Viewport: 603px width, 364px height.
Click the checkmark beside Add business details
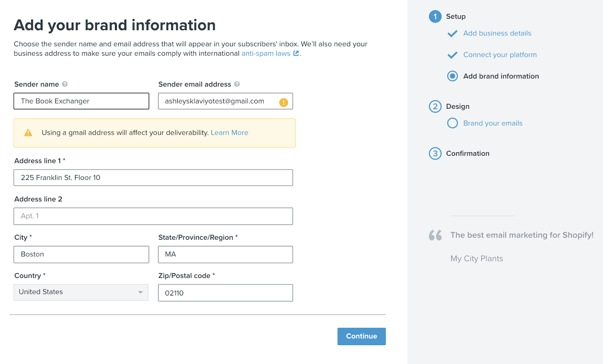[x=452, y=34]
